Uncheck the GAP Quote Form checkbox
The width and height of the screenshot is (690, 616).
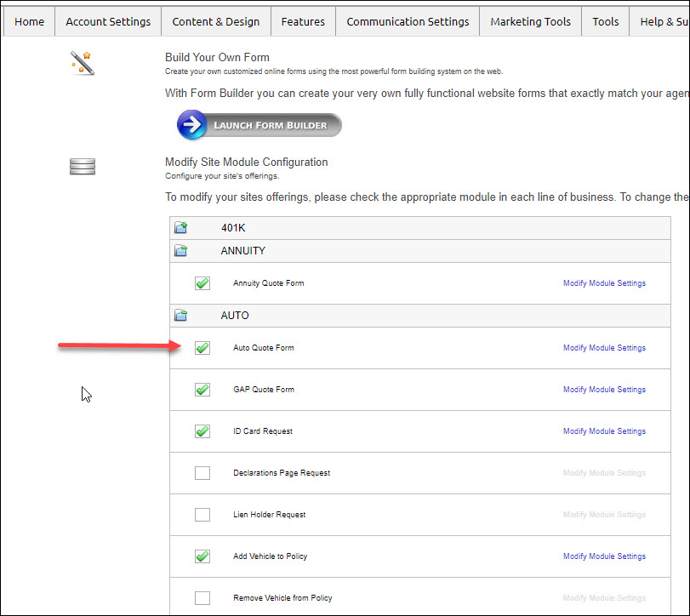(x=202, y=389)
